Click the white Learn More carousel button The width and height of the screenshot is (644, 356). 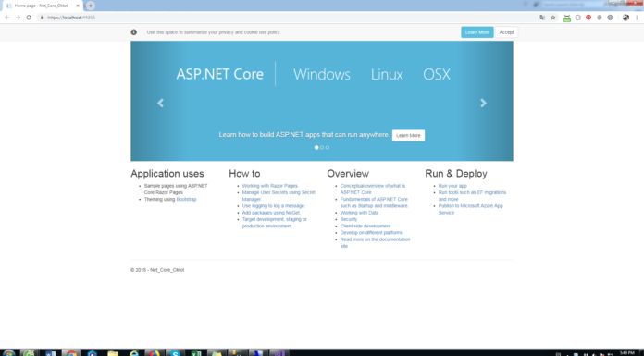tap(408, 135)
